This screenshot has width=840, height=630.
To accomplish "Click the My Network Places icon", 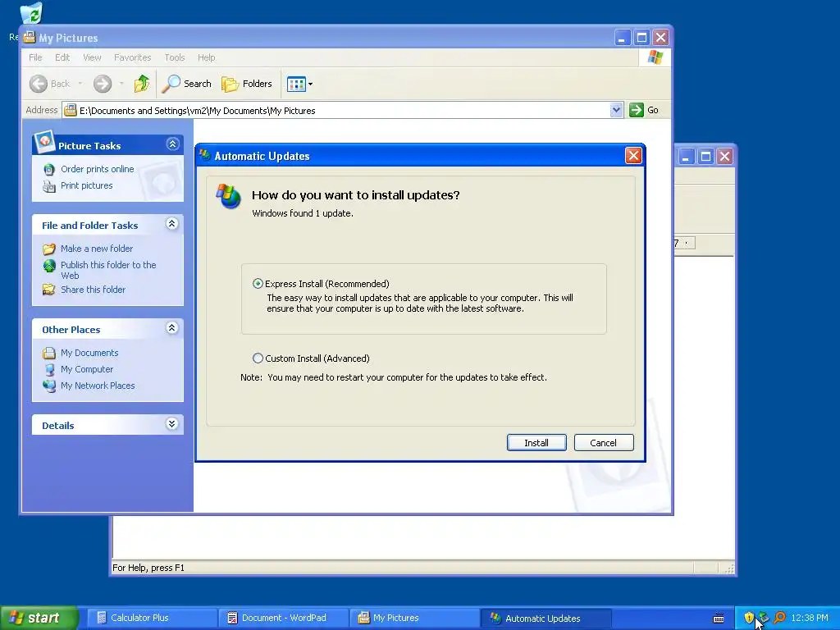I will point(49,386).
